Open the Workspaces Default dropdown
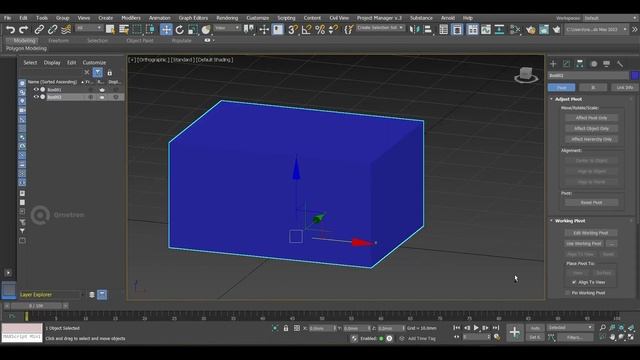 (x=610, y=18)
